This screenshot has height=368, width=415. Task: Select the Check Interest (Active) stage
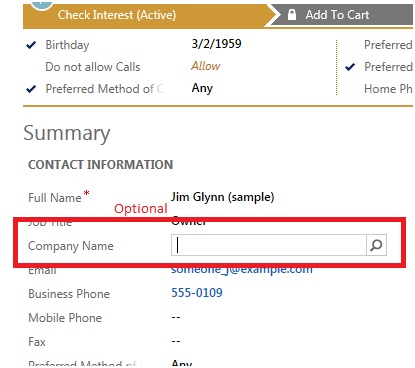click(x=117, y=15)
